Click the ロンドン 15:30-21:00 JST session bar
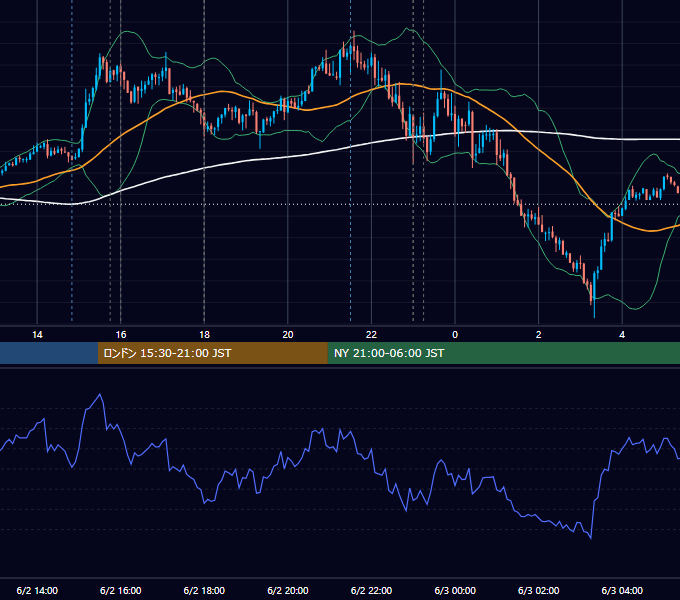Image resolution: width=680 pixels, height=600 pixels. (212, 353)
